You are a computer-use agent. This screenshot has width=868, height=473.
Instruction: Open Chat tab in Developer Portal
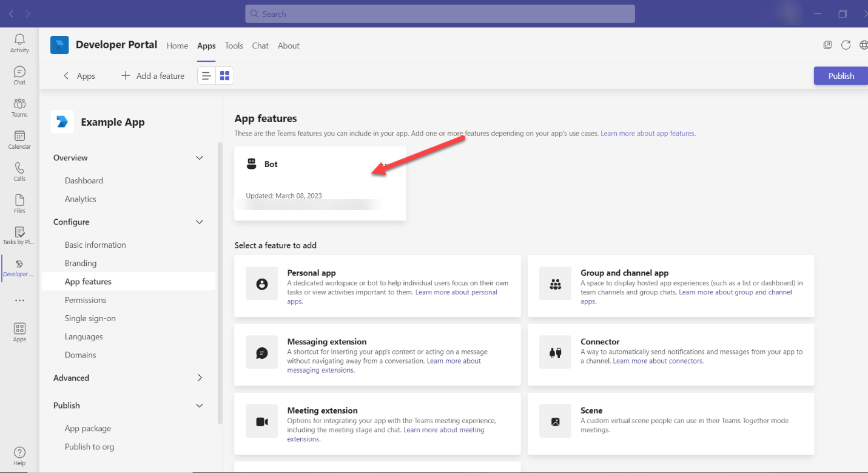(260, 46)
